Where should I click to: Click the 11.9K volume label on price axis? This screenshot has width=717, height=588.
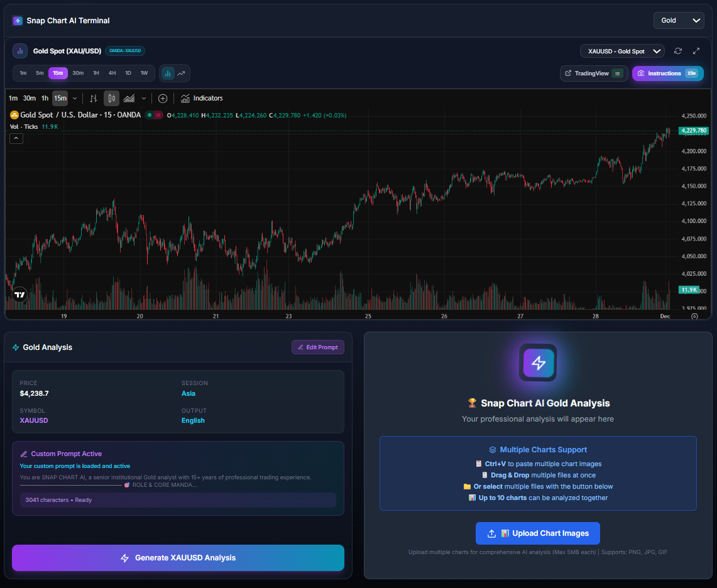coord(689,290)
